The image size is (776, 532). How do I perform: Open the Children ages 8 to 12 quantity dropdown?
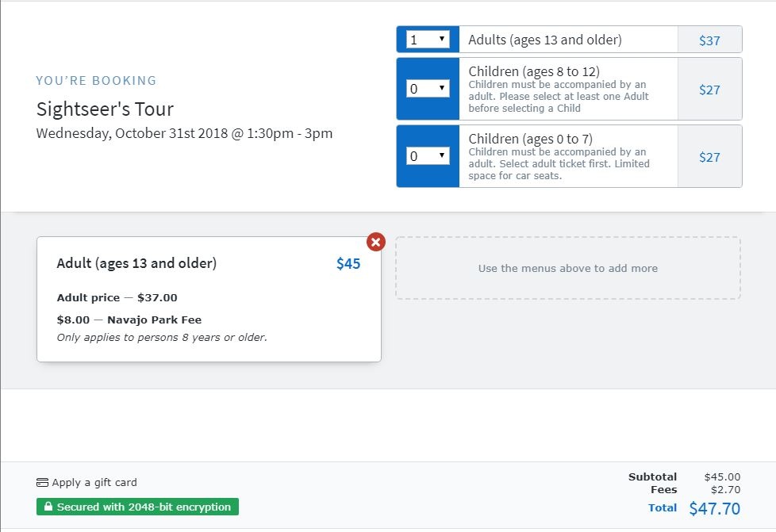[428, 89]
